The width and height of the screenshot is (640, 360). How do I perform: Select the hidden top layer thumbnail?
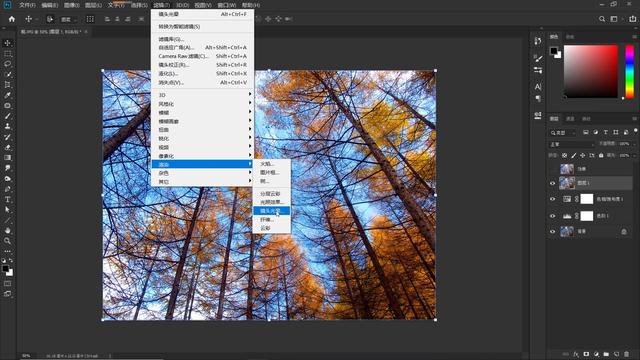(567, 169)
